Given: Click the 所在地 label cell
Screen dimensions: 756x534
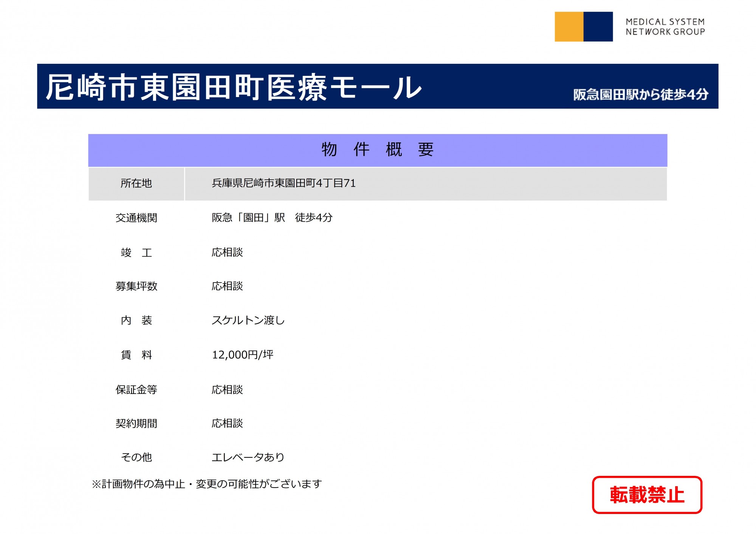Looking at the screenshot, I should [x=136, y=184].
